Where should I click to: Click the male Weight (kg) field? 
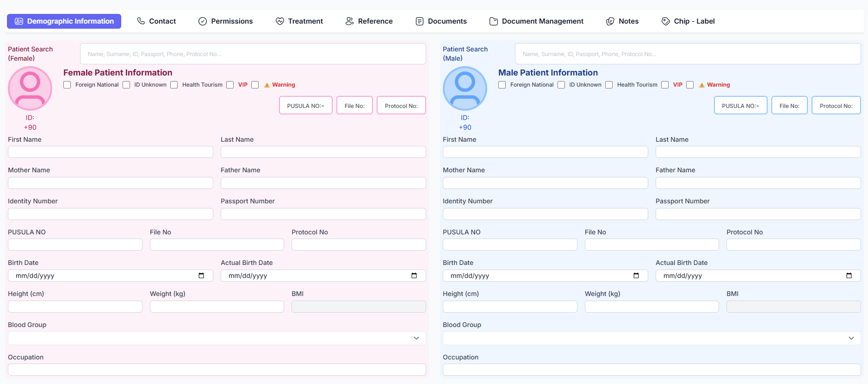click(652, 307)
